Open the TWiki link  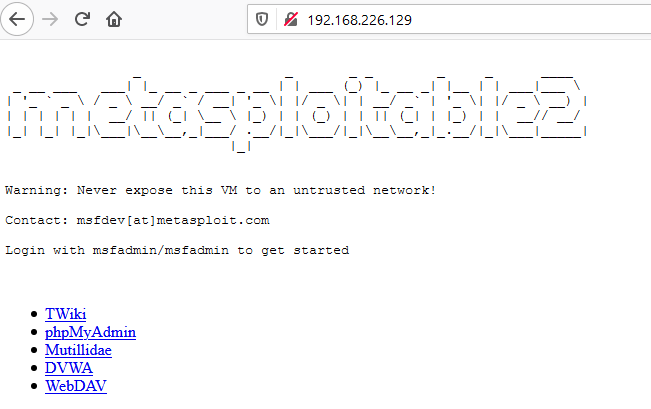tap(66, 314)
